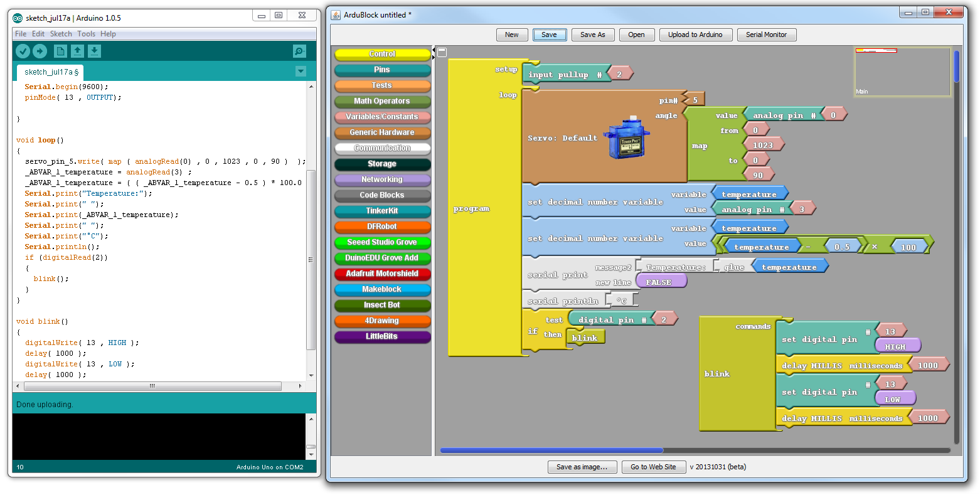The width and height of the screenshot is (980, 495).
Task: Click the Upload arrow icon in Arduino
Action: (x=40, y=51)
